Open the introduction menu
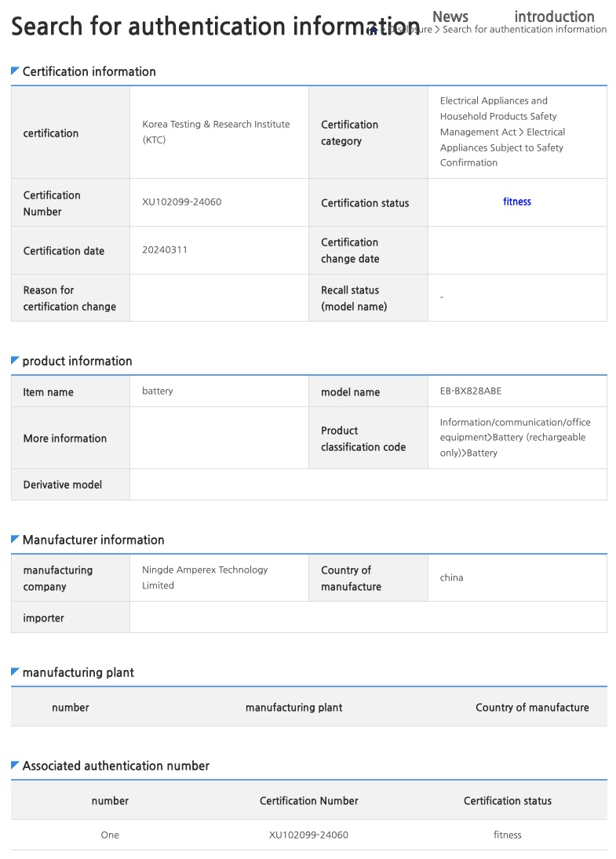The image size is (616, 859). click(x=554, y=16)
